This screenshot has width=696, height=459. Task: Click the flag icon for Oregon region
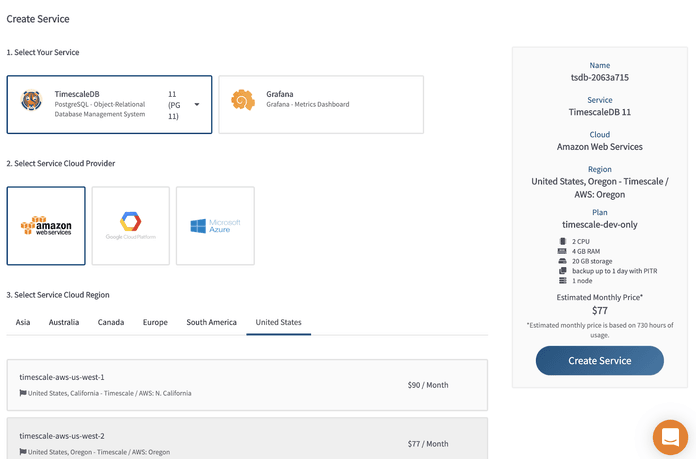(23, 452)
